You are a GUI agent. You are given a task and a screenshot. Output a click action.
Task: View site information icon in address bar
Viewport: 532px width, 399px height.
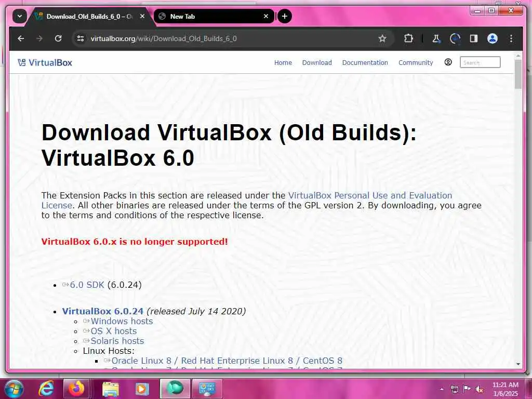pyautogui.click(x=81, y=38)
